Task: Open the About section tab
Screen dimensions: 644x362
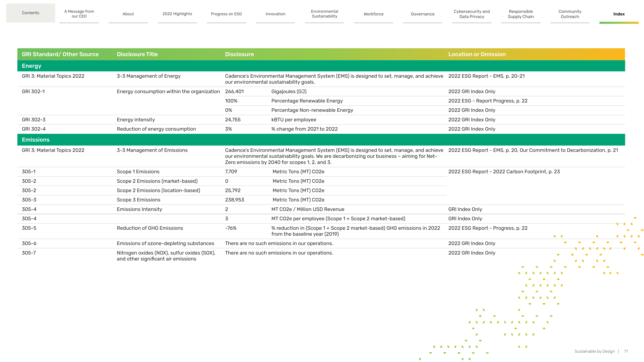Action: 128,14
